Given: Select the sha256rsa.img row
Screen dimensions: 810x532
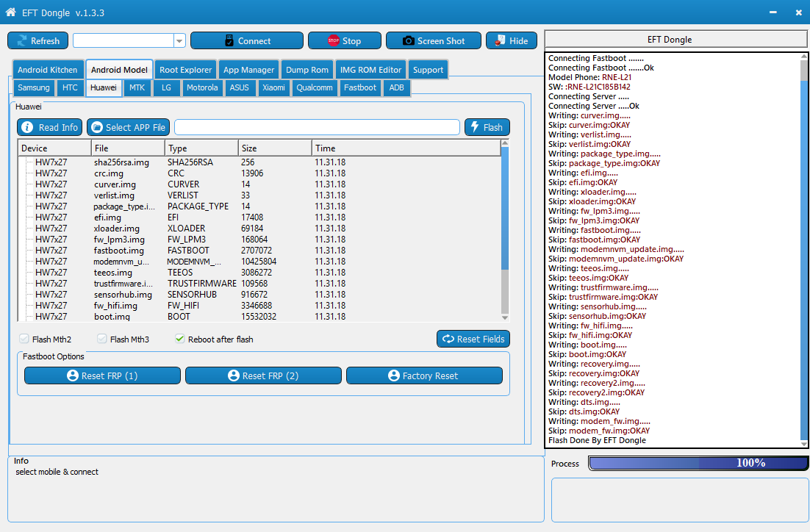Looking at the screenshot, I should (259, 162).
